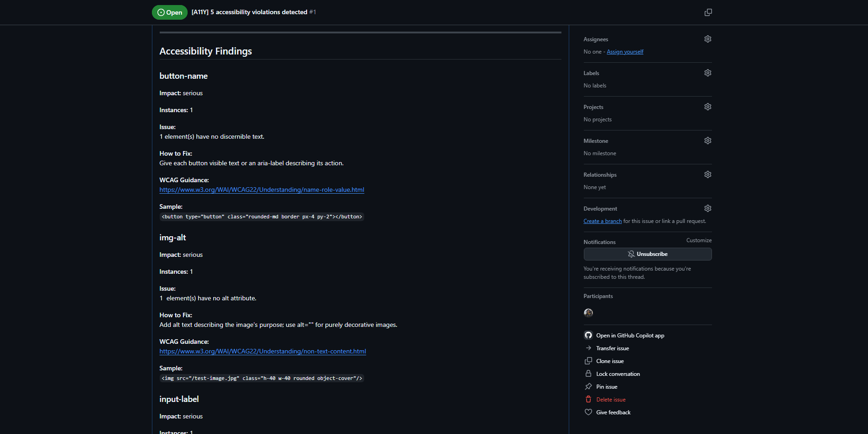
Task: Open non-text-content WCAG guidance link
Action: click(x=263, y=351)
